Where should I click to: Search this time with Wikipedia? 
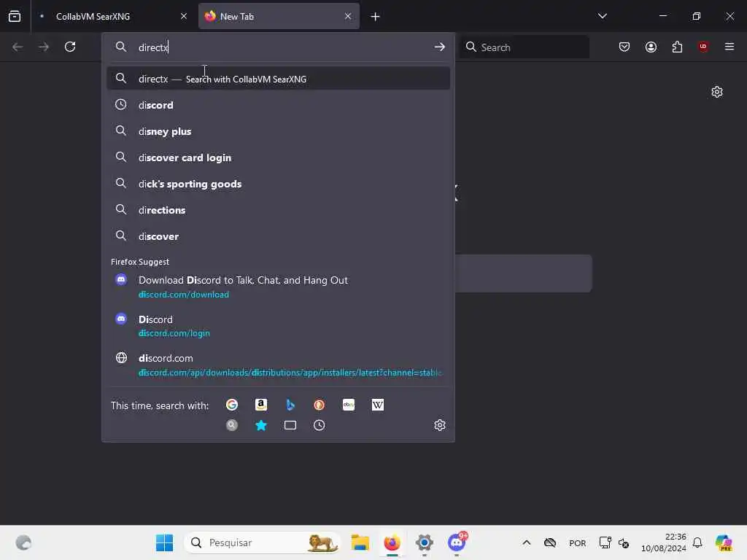click(x=378, y=405)
